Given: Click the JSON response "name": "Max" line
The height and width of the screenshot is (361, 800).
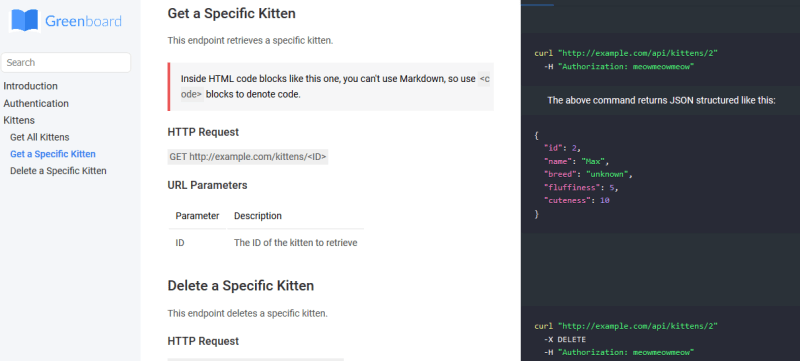Looking at the screenshot, I should pyautogui.click(x=577, y=161).
